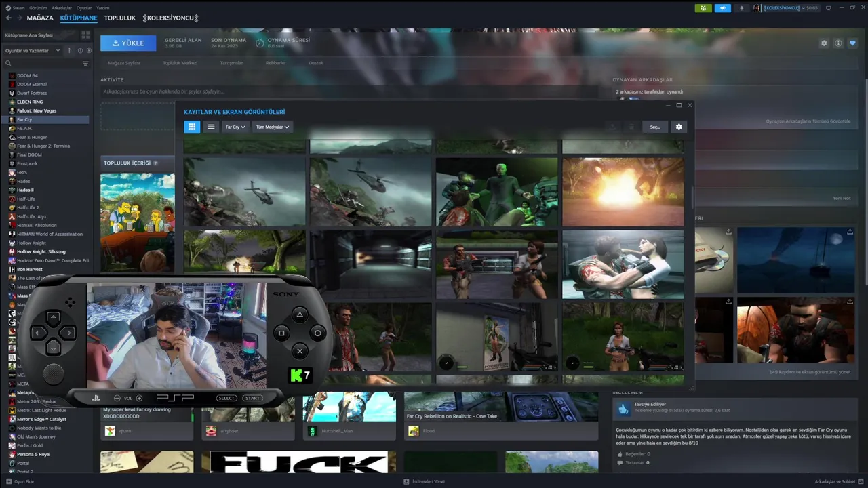
Task: Open the Yardım menu
Action: coord(102,8)
